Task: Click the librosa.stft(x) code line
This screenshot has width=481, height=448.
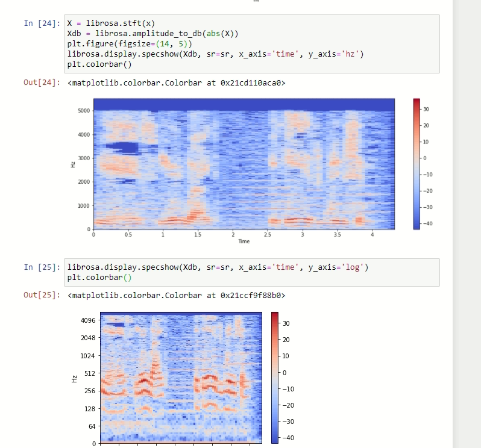Action: click(111, 23)
